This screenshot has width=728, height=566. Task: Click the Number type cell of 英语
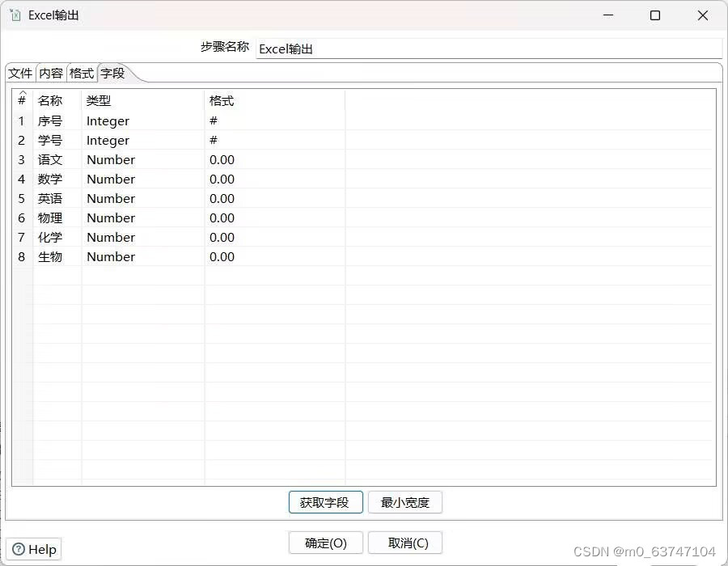[x=143, y=199]
